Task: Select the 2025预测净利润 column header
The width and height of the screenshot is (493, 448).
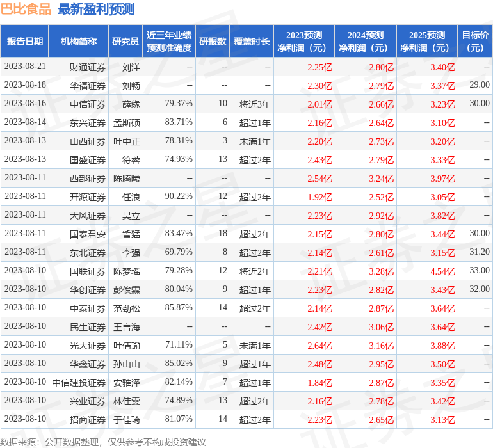Action: pos(427,41)
